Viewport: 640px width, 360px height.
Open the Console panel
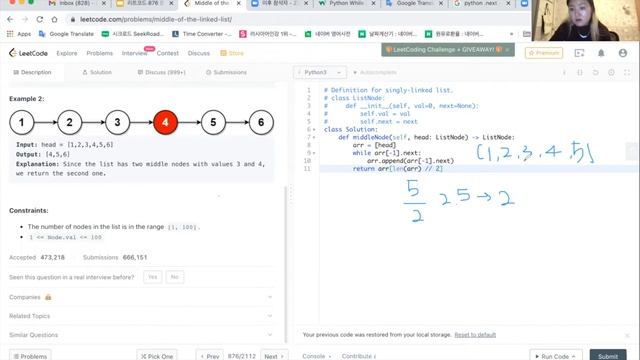(317, 356)
